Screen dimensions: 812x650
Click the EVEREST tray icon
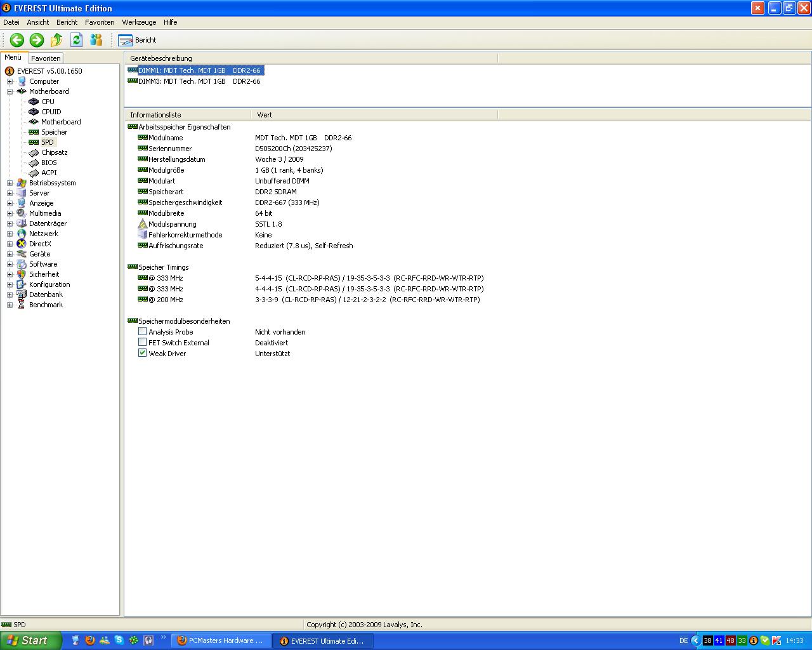[754, 640]
